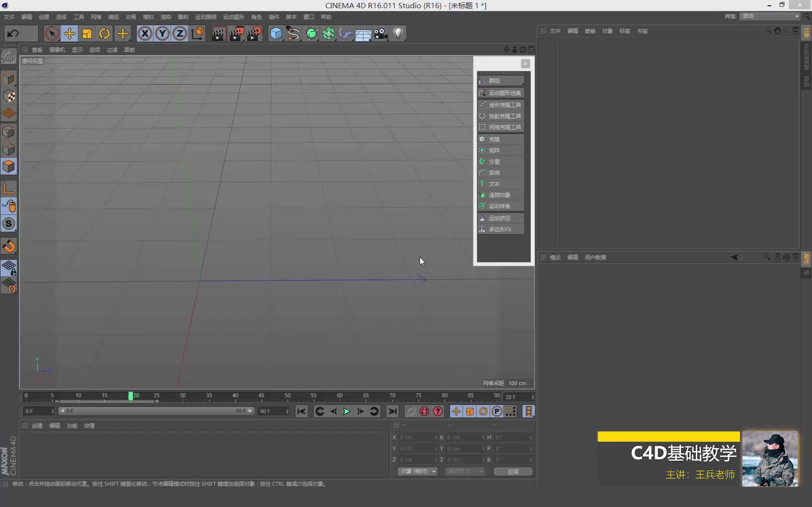This screenshot has height=507, width=812.
Task: Add 运动挤压 deformer
Action: pos(501,218)
